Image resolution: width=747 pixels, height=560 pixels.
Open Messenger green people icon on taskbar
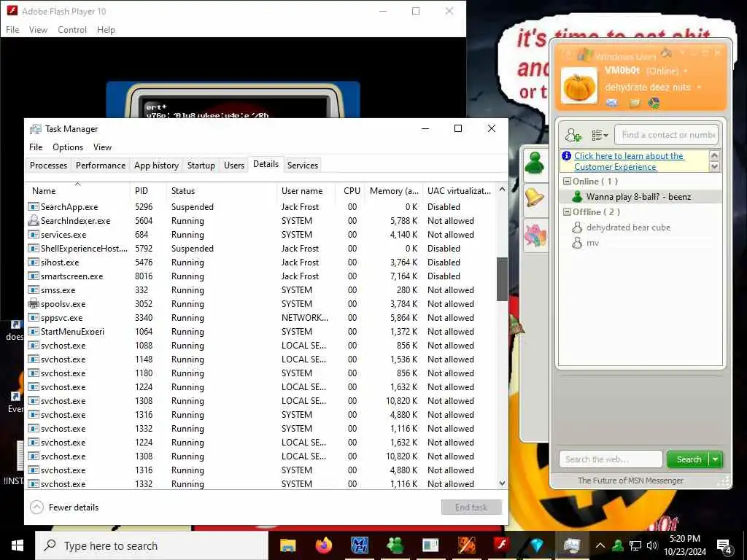click(x=395, y=545)
